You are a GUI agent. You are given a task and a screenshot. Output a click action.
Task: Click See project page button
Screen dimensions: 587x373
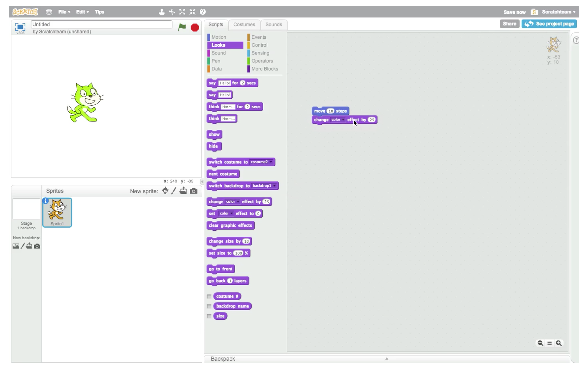point(549,24)
